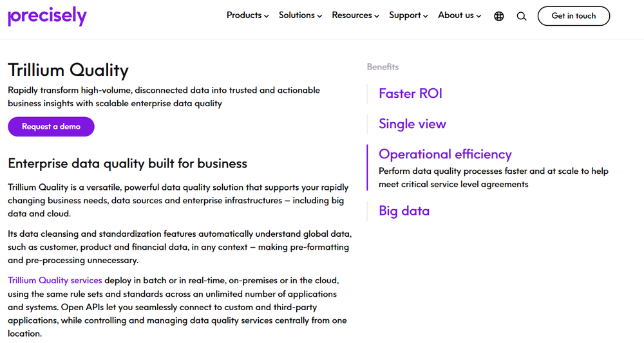Open the About us menu
Screen dimensions: 644x343
[459, 15]
